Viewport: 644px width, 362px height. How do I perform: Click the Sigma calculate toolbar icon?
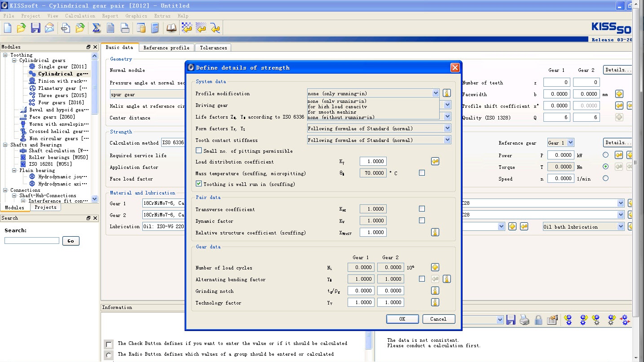point(96,28)
